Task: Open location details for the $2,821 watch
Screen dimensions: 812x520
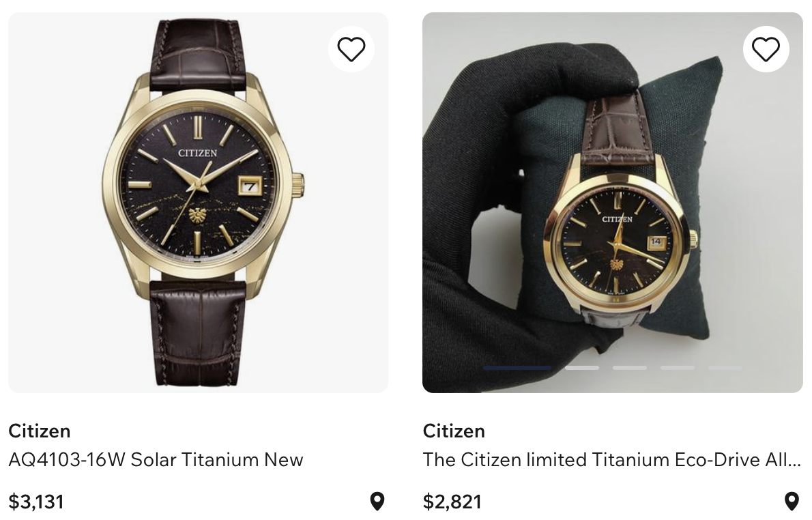Action: 792,502
